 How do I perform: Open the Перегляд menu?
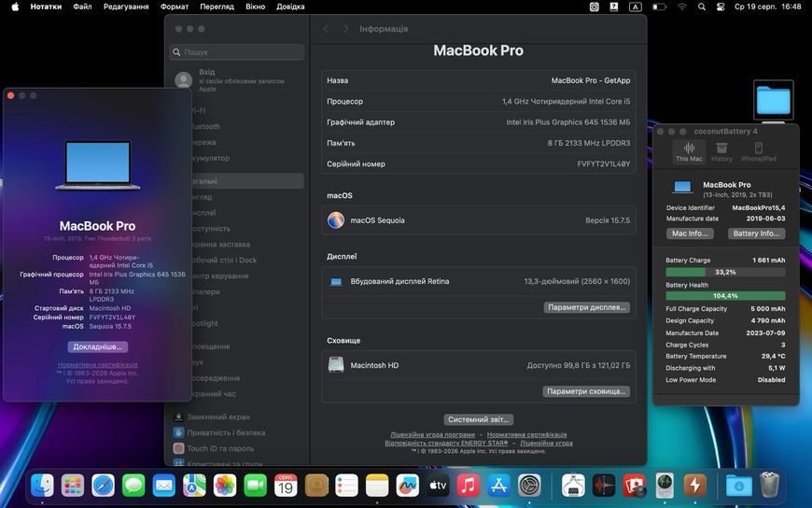(x=217, y=7)
